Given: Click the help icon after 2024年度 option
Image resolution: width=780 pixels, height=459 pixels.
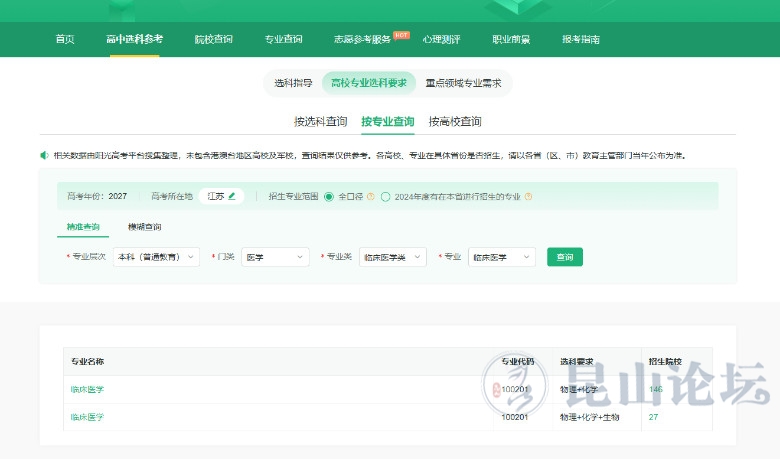Looking at the screenshot, I should coord(528,196).
